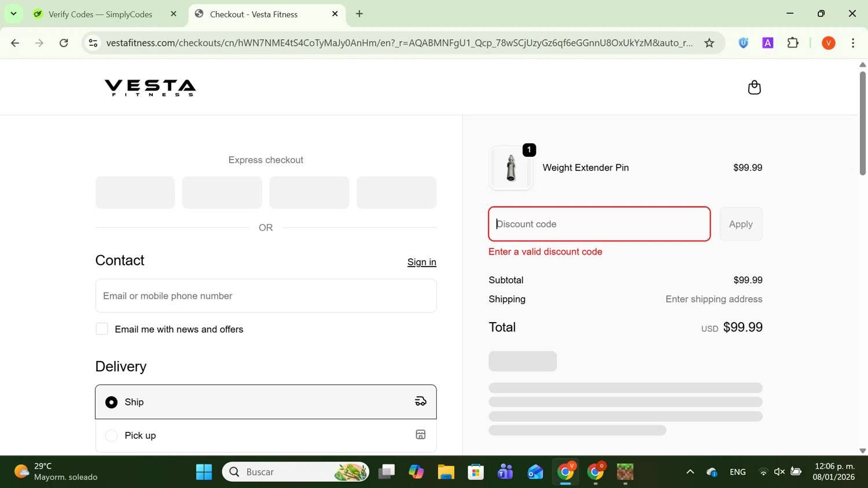
Task: Show hidden system tray icons
Action: 690,472
